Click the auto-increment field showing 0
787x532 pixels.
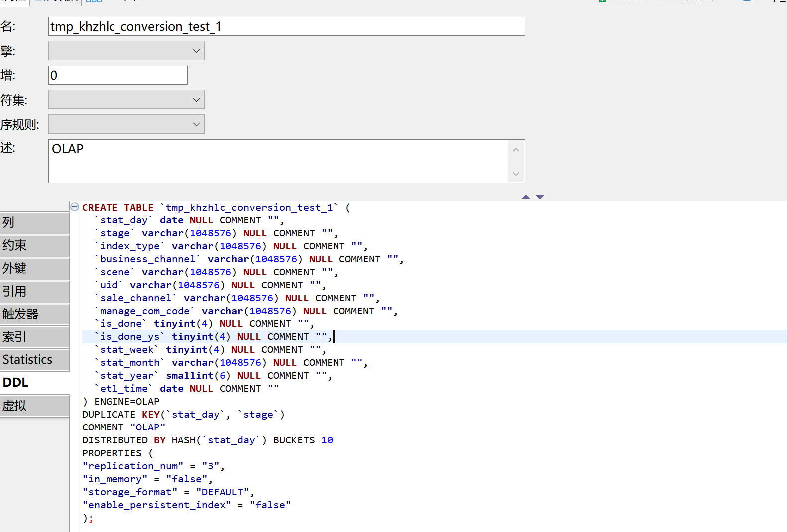(118, 75)
